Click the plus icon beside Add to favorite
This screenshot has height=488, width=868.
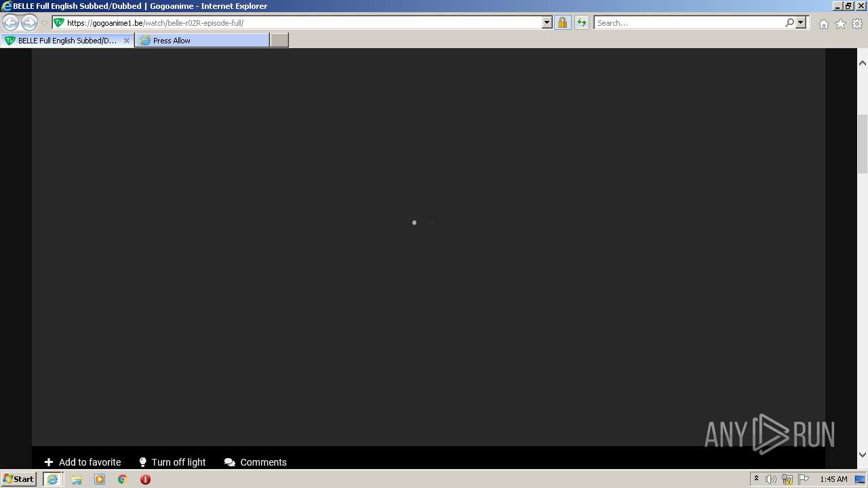49,462
